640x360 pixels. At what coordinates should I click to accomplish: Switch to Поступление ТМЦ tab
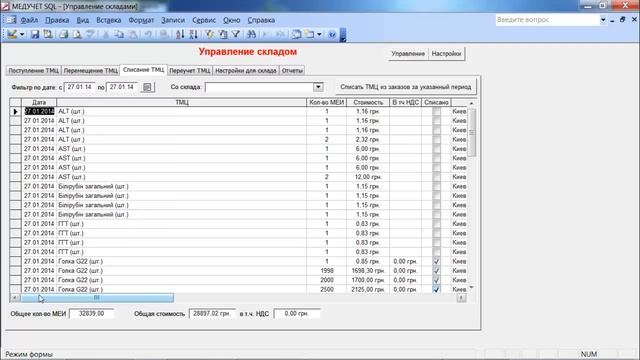click(x=33, y=71)
